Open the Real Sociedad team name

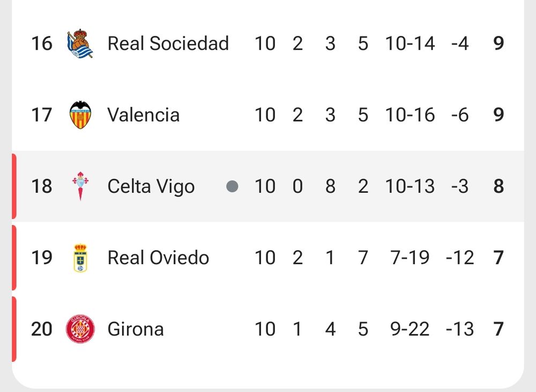pos(168,43)
